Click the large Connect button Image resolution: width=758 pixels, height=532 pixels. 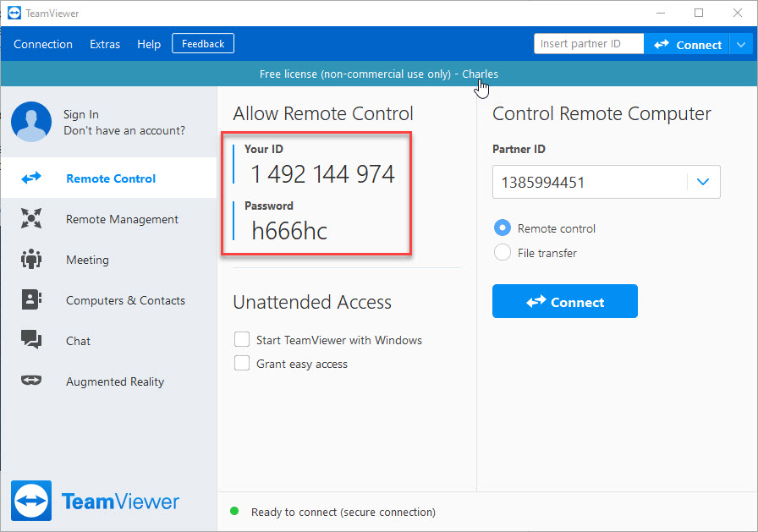coord(564,302)
